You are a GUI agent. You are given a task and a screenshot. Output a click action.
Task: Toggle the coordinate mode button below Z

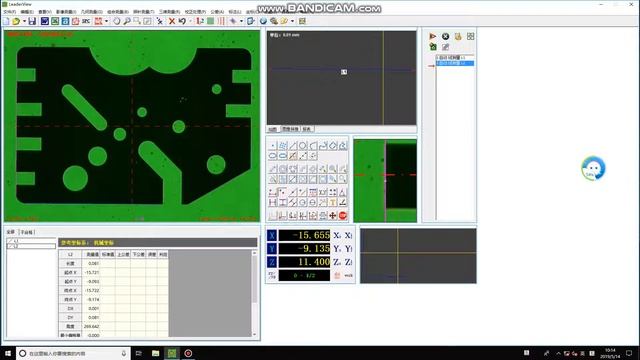click(272, 276)
